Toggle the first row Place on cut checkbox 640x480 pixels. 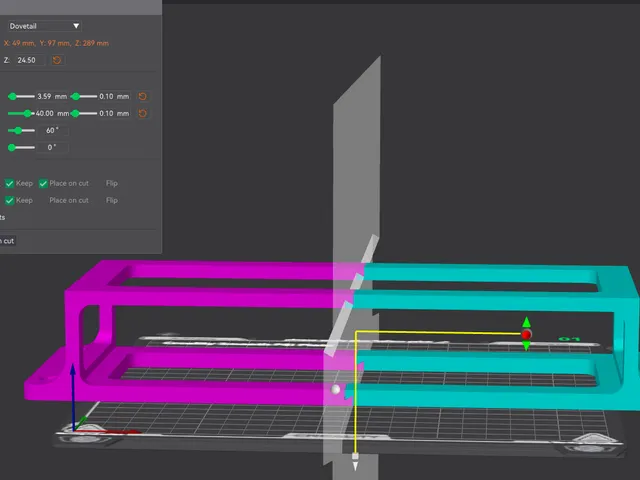pos(43,184)
